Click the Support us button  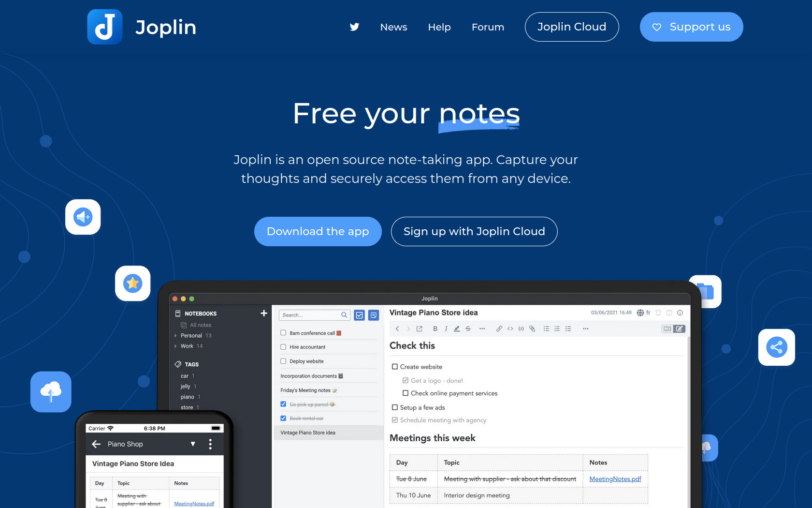pyautogui.click(x=691, y=27)
